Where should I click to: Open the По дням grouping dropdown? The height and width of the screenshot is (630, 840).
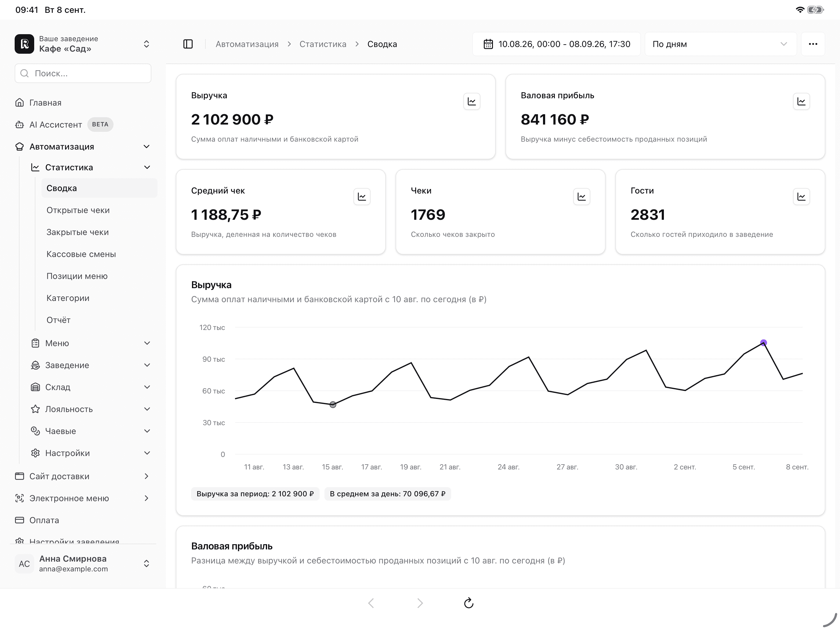click(720, 44)
